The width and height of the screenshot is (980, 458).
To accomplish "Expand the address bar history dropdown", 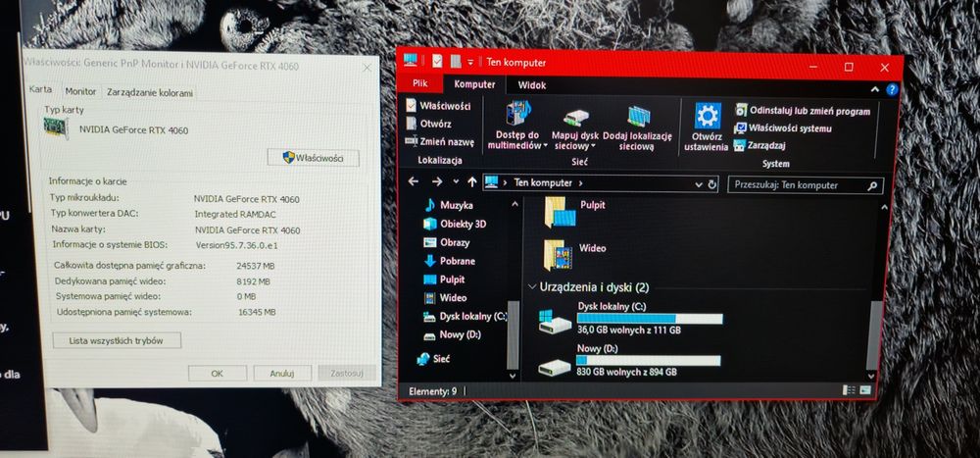I will click(699, 184).
